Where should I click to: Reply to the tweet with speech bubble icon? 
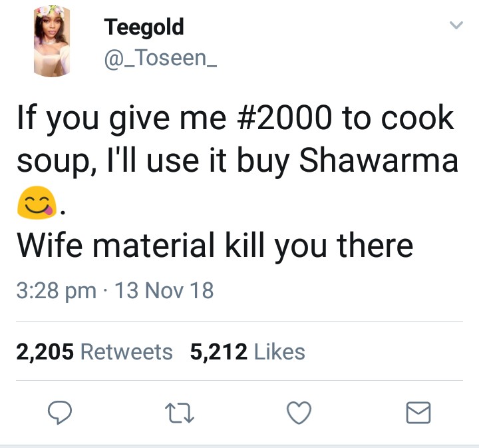[60, 413]
